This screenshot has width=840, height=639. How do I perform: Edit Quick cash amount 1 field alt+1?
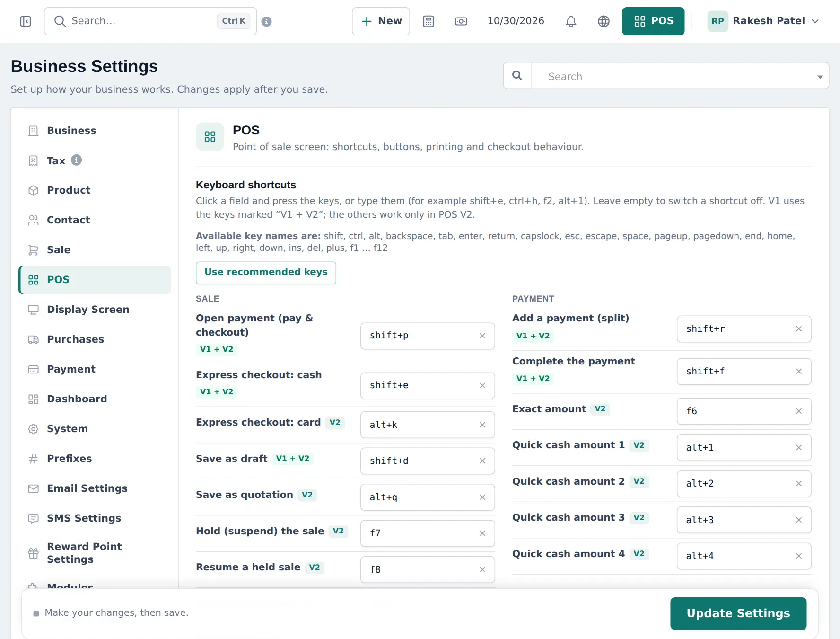(x=744, y=448)
